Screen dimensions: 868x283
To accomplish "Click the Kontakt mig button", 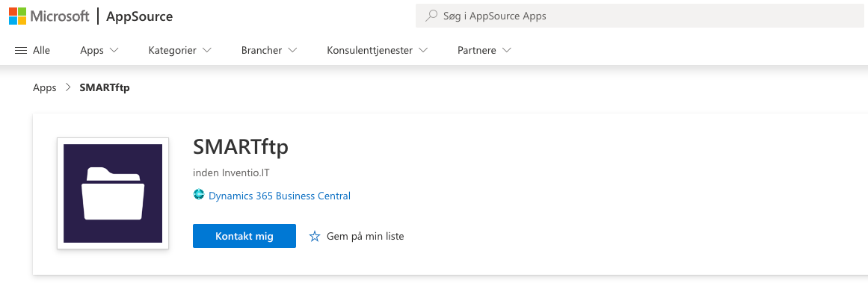I will click(x=244, y=236).
